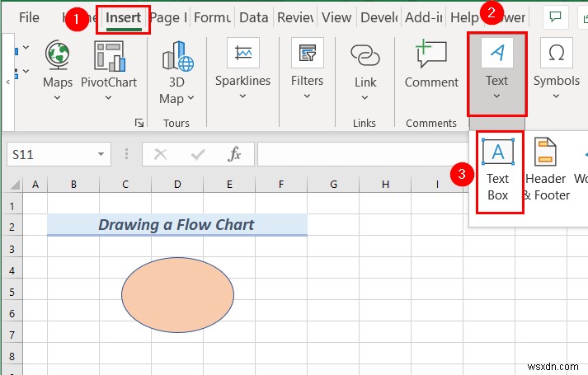Select column C header
This screenshot has width=588, height=375.
pos(125,185)
